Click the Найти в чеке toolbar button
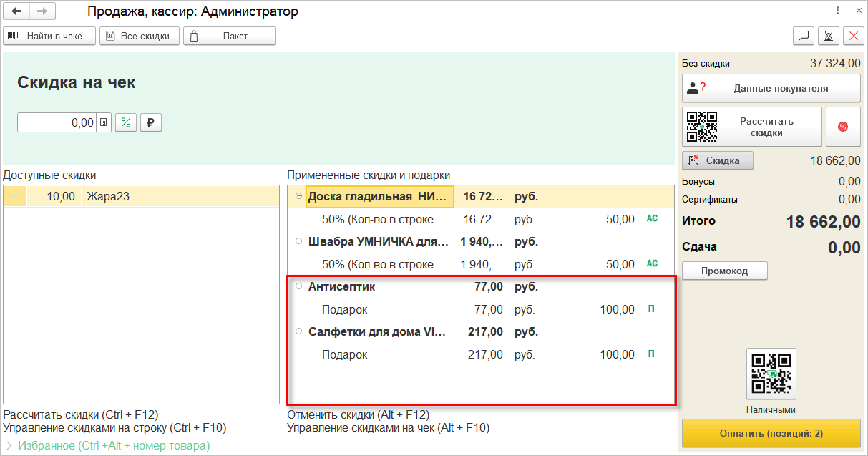This screenshot has height=456, width=868. pos(49,36)
